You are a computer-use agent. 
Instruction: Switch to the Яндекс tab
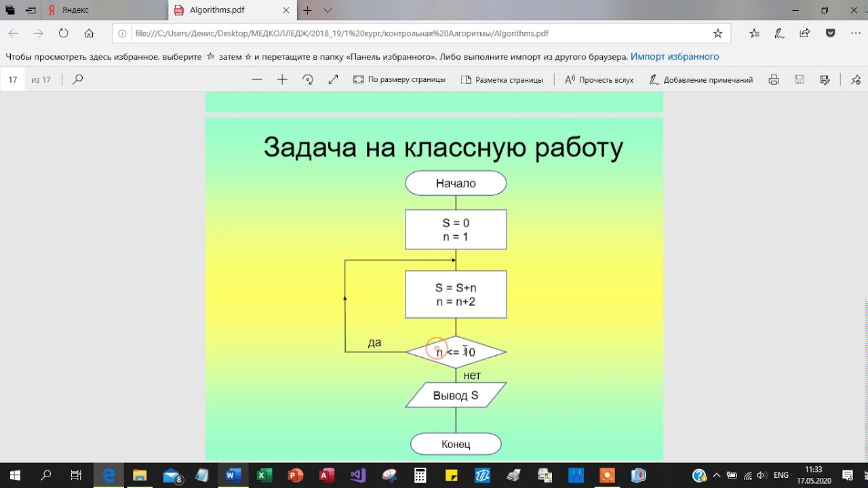[75, 10]
